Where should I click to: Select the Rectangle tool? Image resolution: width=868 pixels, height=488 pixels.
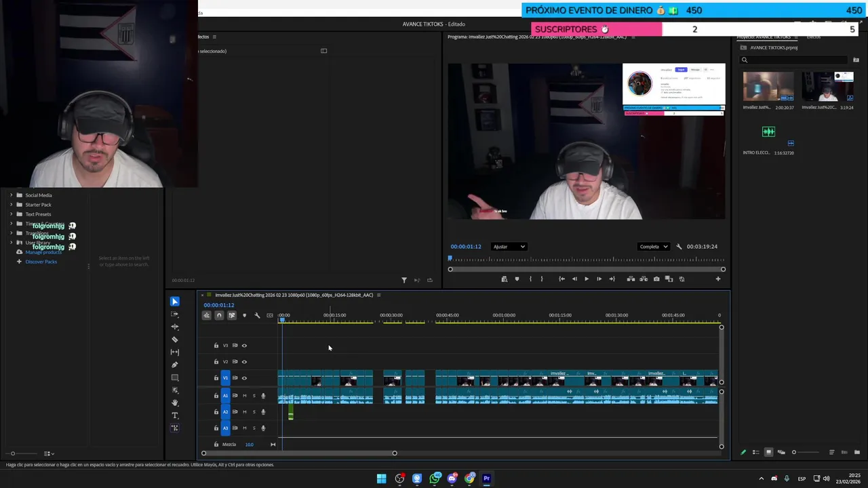[x=175, y=378]
